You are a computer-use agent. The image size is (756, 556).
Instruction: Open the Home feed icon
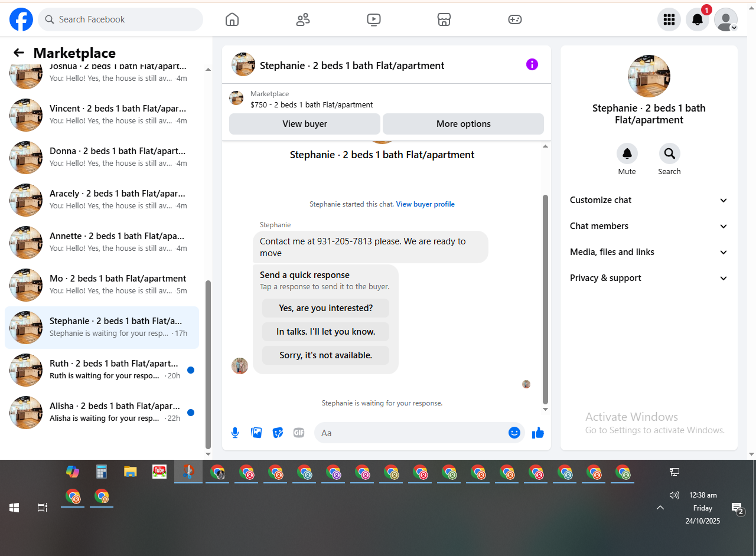232,19
